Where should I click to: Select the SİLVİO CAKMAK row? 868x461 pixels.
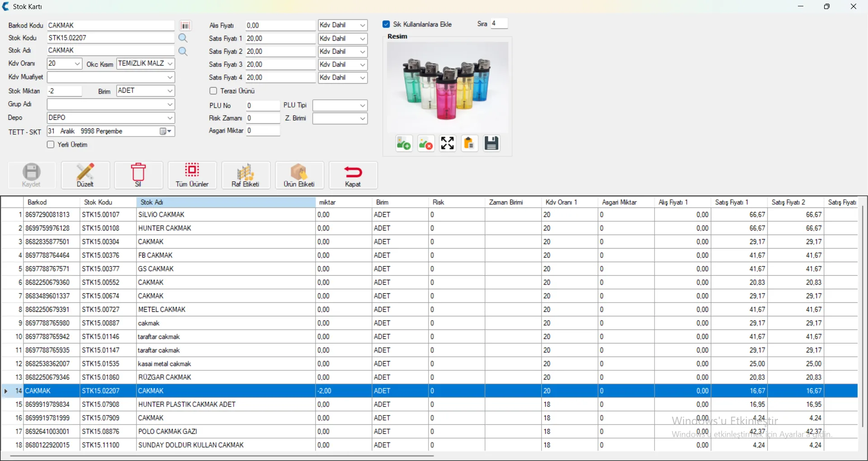click(429, 215)
